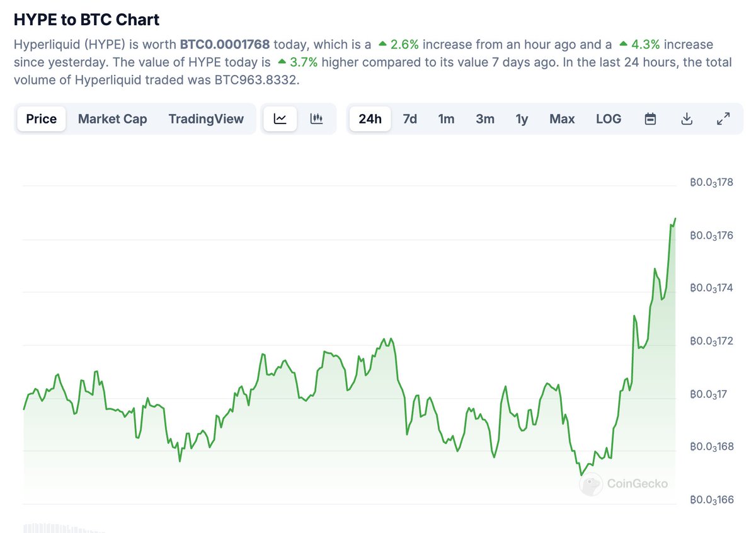Choose the 24h time range
756x533 pixels.
coord(370,118)
